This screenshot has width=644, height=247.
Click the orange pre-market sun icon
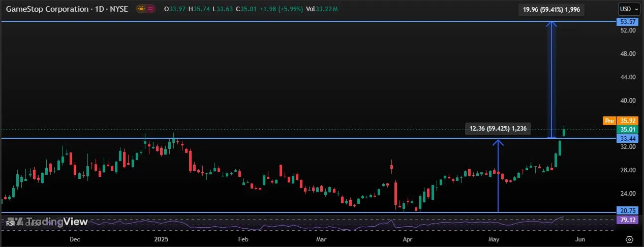click(140, 9)
